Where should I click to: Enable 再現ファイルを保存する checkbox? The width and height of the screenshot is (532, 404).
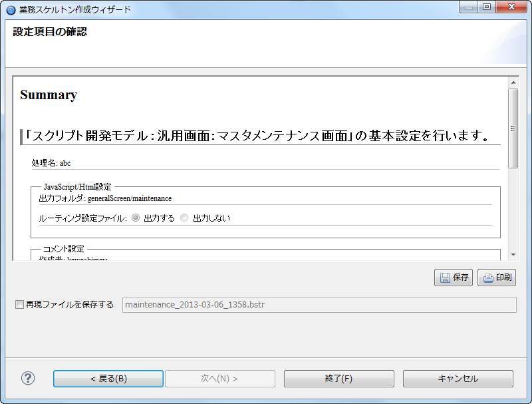click(x=20, y=305)
